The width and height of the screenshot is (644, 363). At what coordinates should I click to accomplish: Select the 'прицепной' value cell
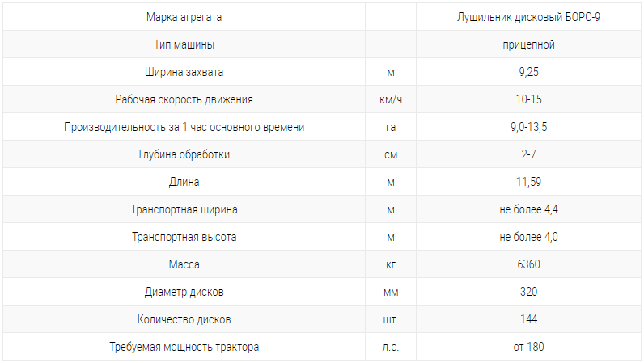tap(529, 44)
